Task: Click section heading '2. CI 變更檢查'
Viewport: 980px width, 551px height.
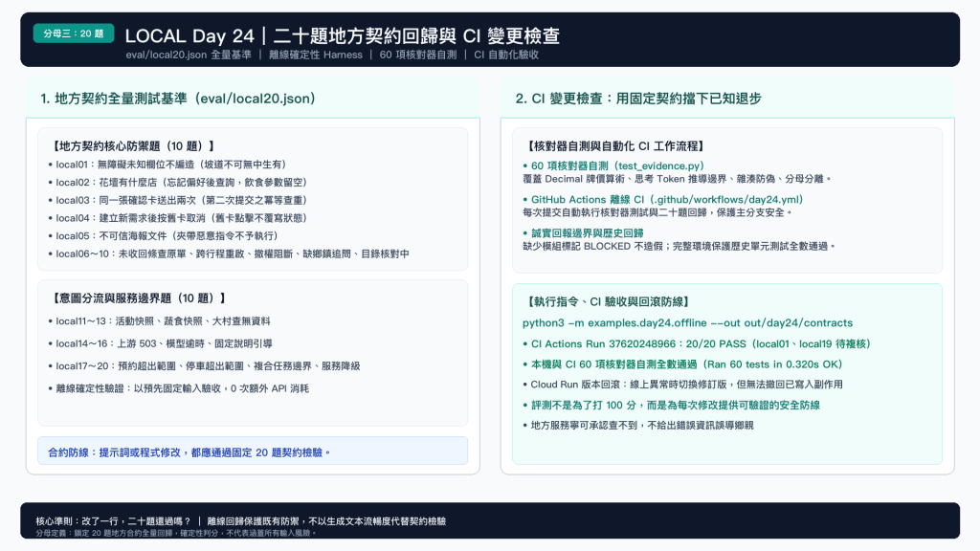Action: 638,99
